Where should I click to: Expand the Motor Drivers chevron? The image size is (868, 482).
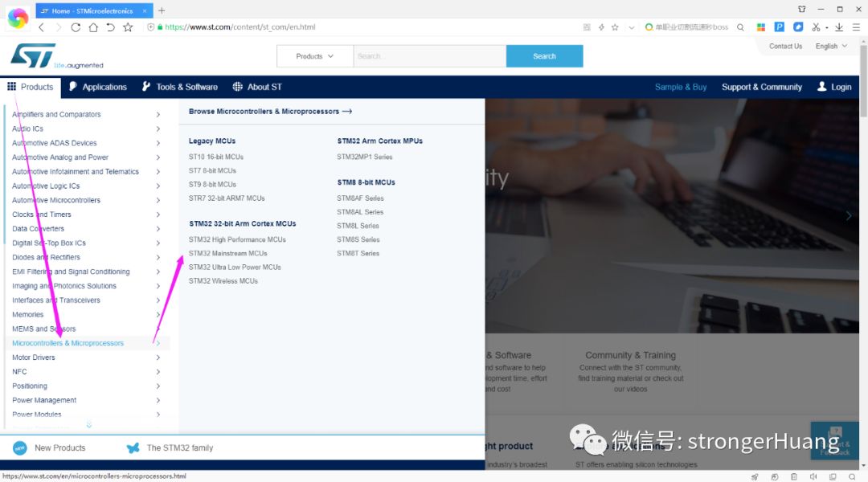(158, 357)
